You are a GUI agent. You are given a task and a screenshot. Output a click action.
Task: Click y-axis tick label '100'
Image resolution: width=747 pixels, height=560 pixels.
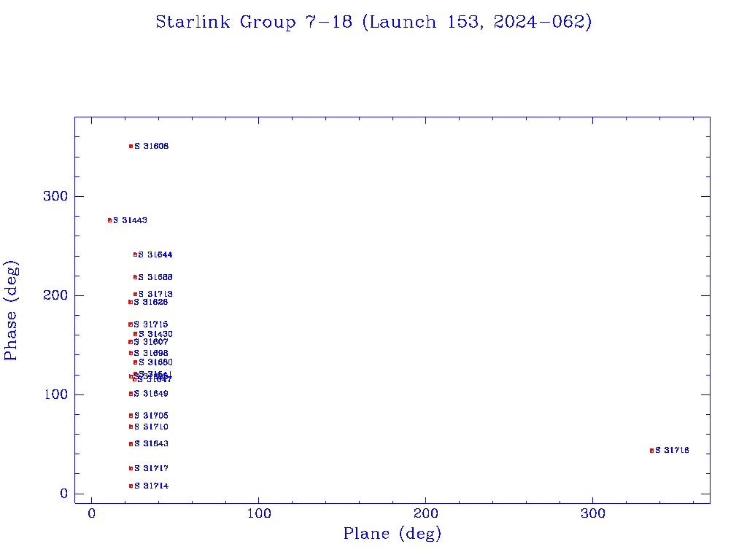click(56, 394)
